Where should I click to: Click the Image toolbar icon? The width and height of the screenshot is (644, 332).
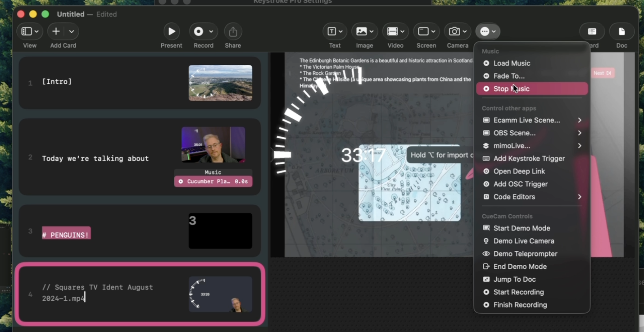coord(361,31)
